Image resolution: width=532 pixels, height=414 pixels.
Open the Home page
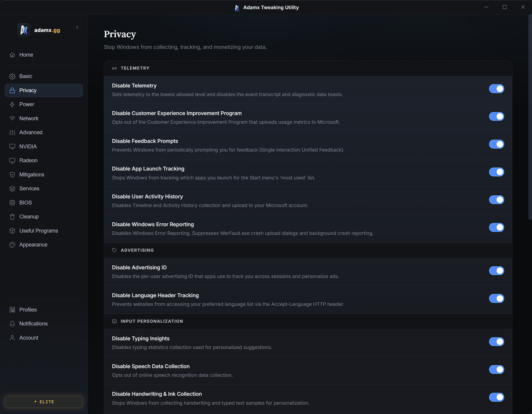(44, 55)
